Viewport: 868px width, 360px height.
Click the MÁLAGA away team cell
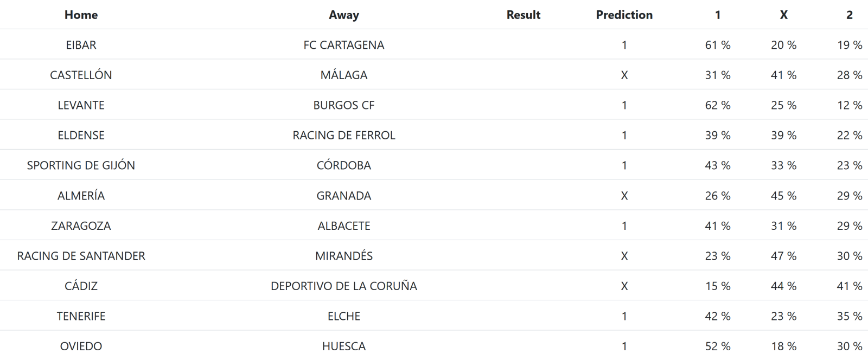point(343,75)
